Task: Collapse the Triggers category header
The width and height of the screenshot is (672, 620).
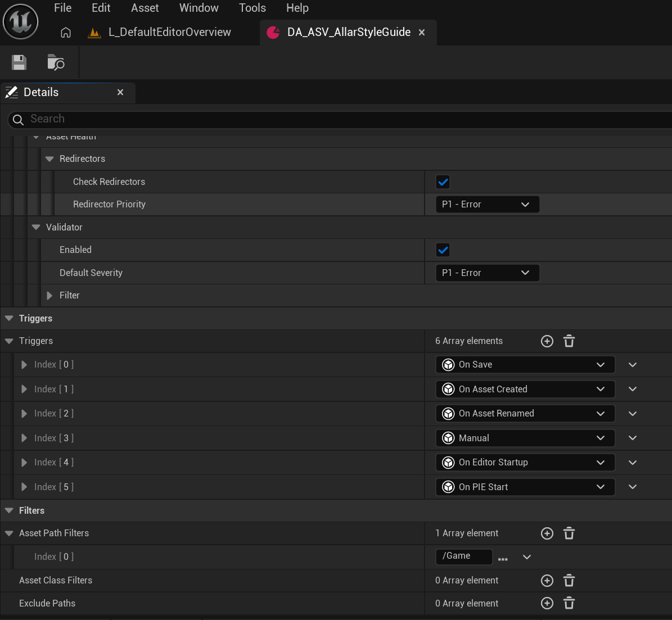Action: pos(9,318)
